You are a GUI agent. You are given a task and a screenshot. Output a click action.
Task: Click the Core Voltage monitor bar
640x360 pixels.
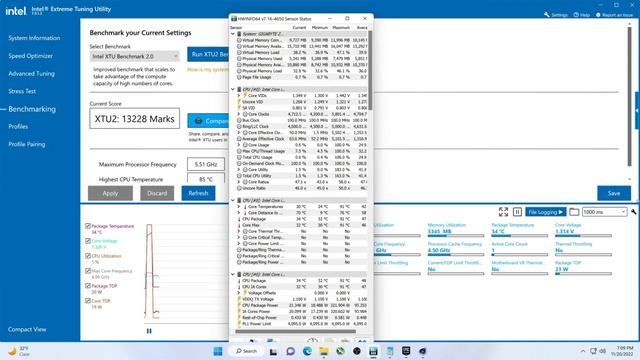pyautogui.click(x=584, y=236)
